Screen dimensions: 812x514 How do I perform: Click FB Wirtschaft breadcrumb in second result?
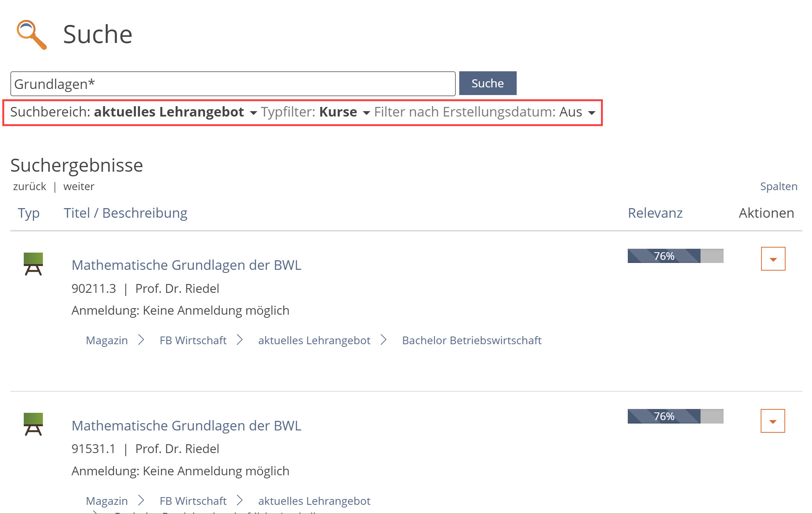193,501
